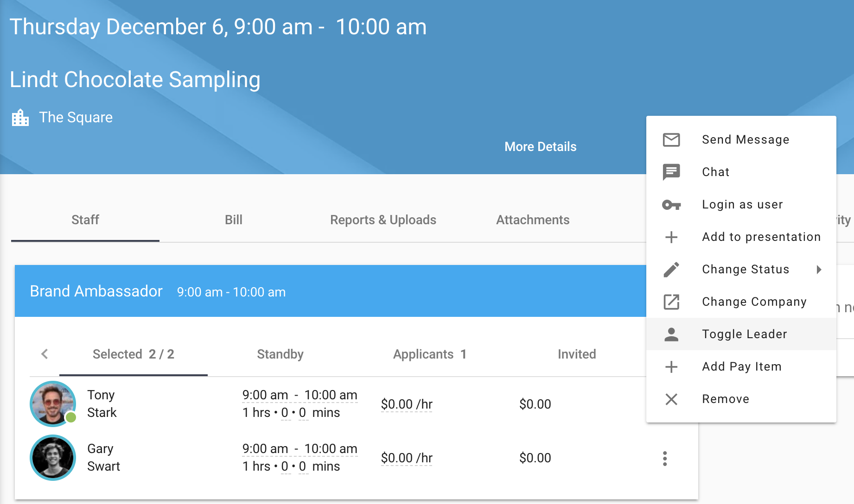Choose Add to presentation menu entry
Viewport: 854px width, 504px height.
(741, 237)
